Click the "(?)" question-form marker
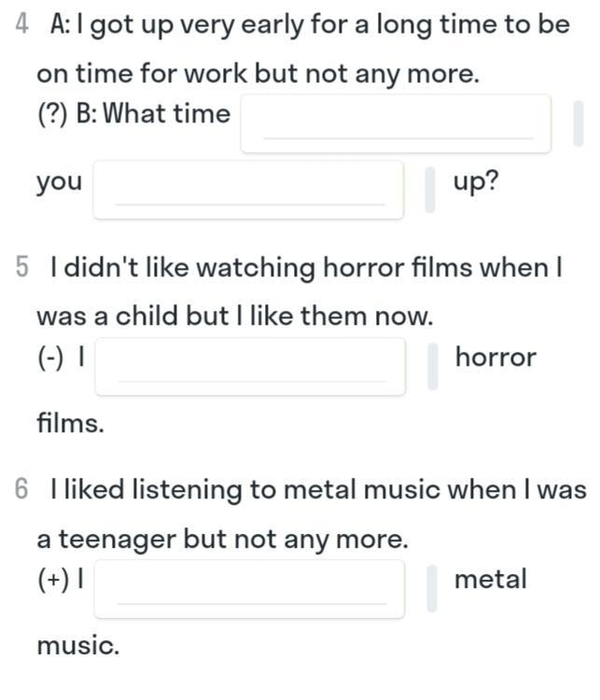 click(52, 114)
